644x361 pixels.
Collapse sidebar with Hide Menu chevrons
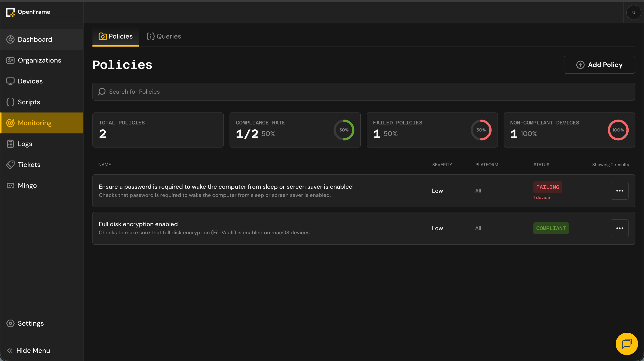pyautogui.click(x=10, y=350)
